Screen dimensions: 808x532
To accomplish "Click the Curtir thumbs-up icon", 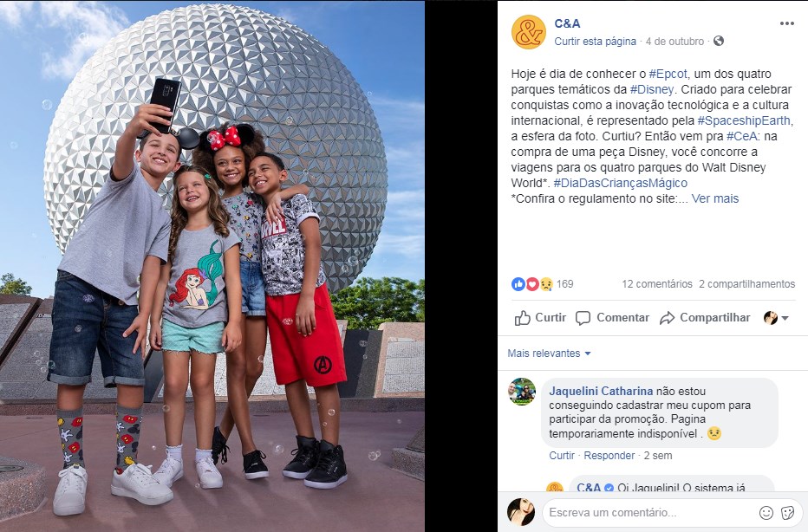I will point(523,318).
